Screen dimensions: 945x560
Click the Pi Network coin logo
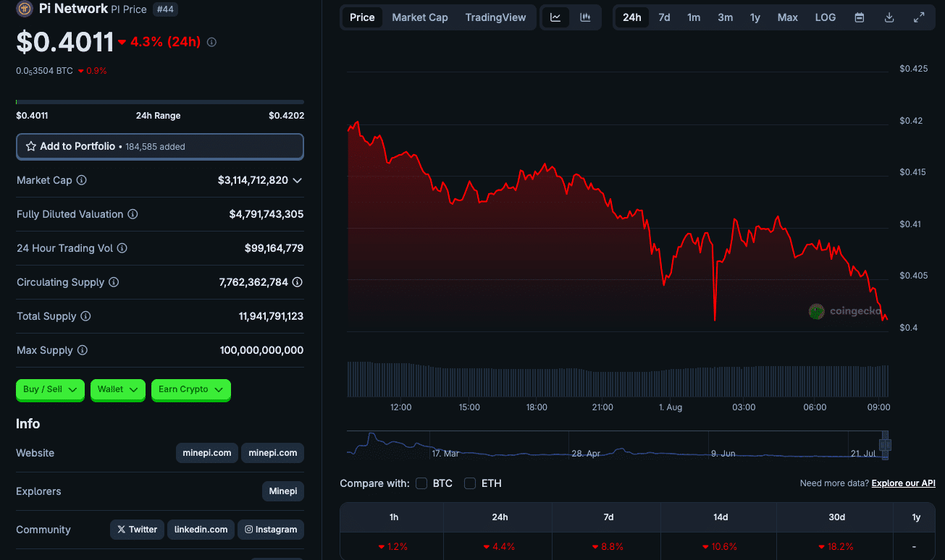pos(25,9)
